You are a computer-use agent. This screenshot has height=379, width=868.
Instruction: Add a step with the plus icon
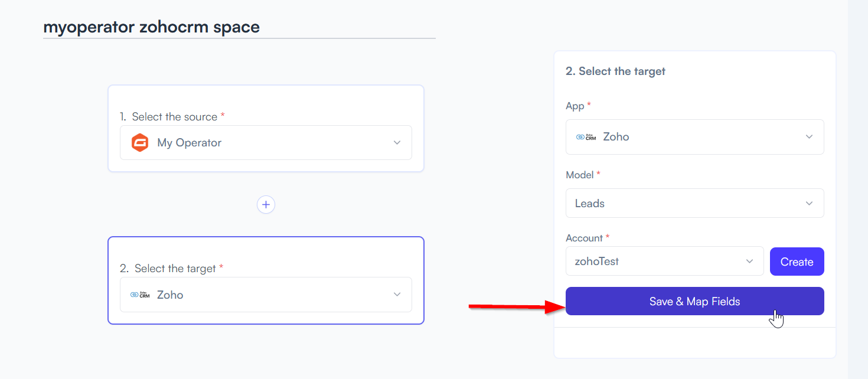point(266,204)
